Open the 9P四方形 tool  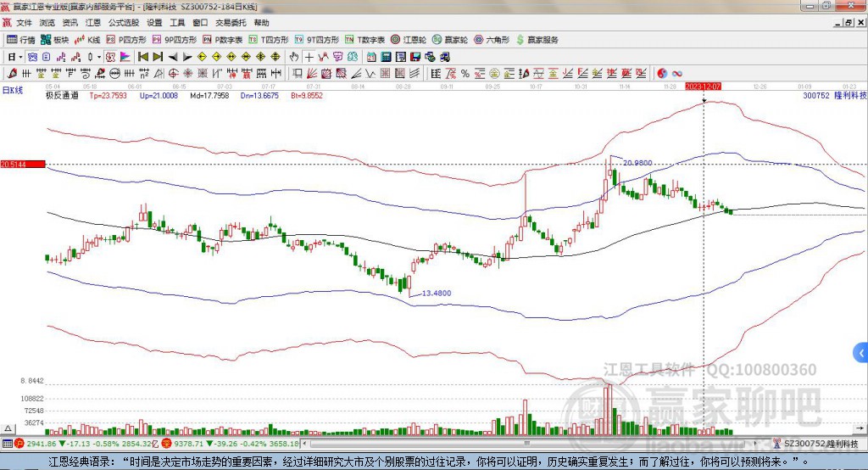tap(175, 40)
